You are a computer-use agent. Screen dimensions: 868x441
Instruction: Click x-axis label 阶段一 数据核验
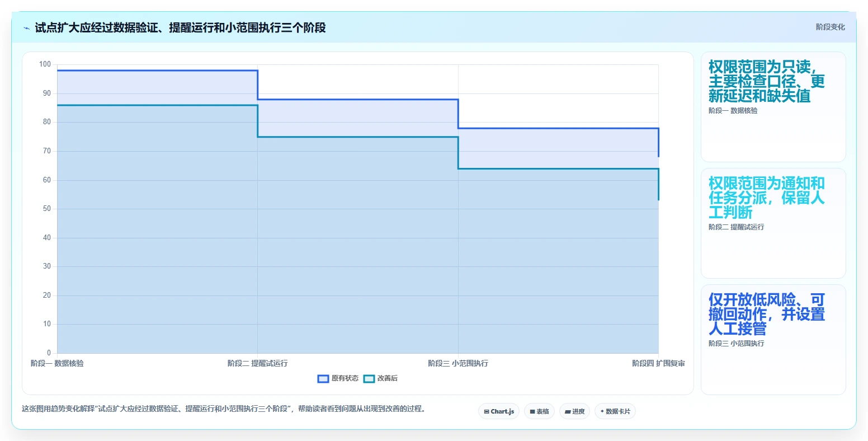click(57, 364)
